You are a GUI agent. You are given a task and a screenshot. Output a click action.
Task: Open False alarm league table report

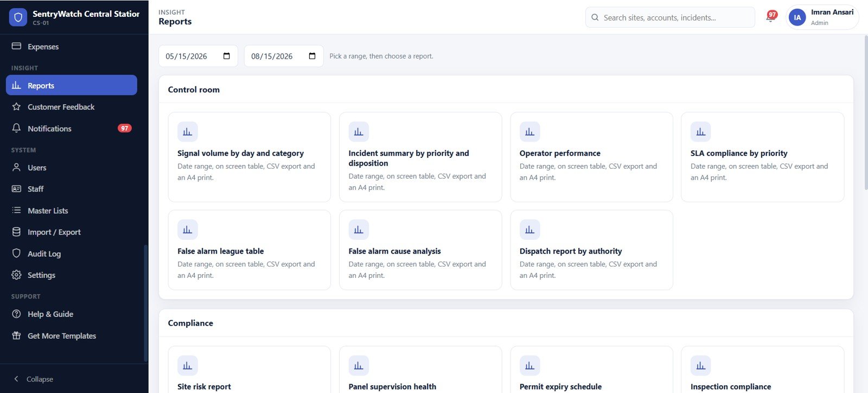[x=250, y=250]
